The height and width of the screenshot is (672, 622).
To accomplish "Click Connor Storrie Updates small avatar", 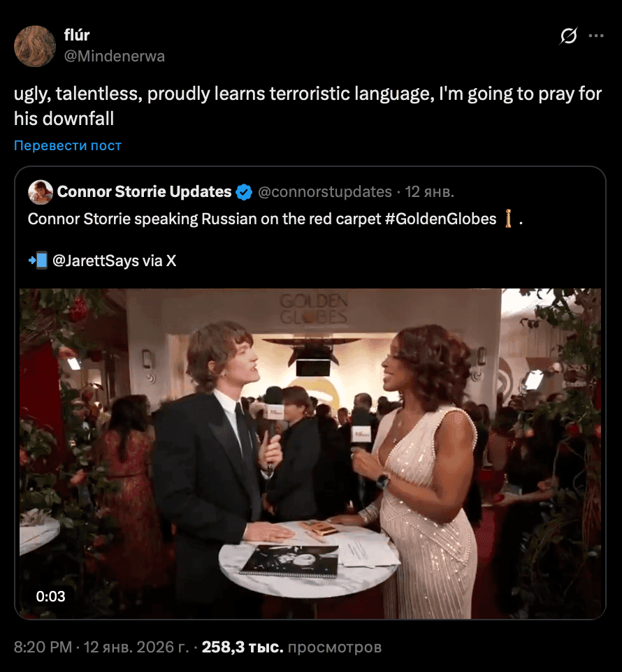I will (x=41, y=192).
